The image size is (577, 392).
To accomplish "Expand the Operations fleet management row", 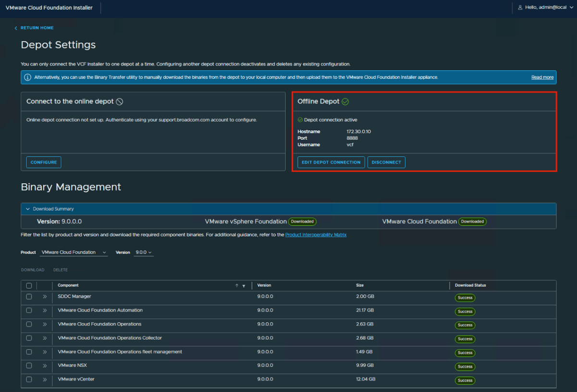I will coord(45,352).
